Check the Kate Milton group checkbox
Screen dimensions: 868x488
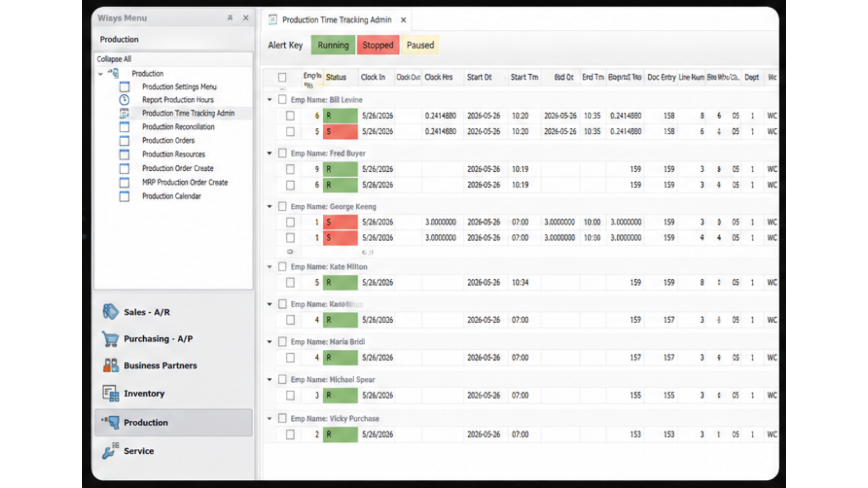coord(283,267)
